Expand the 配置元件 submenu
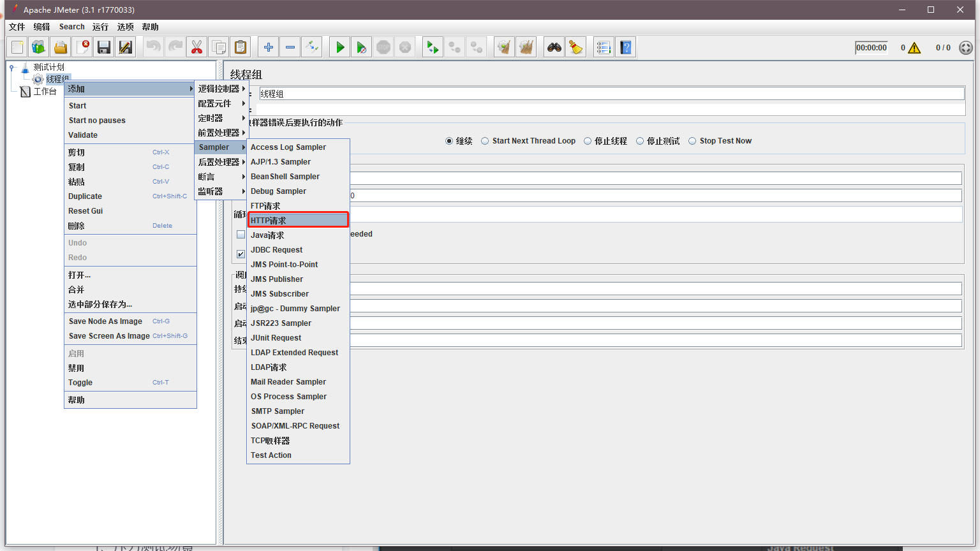The image size is (980, 551). click(x=221, y=103)
